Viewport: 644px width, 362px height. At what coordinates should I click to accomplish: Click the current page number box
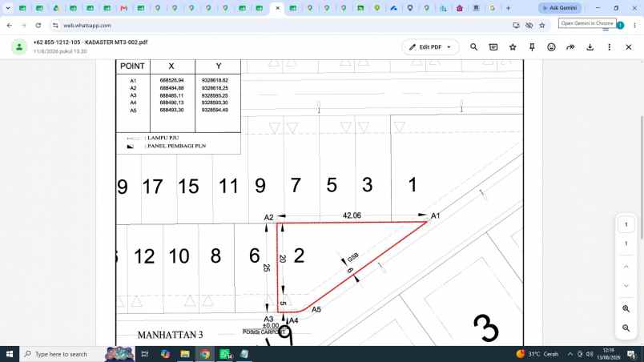click(x=626, y=224)
